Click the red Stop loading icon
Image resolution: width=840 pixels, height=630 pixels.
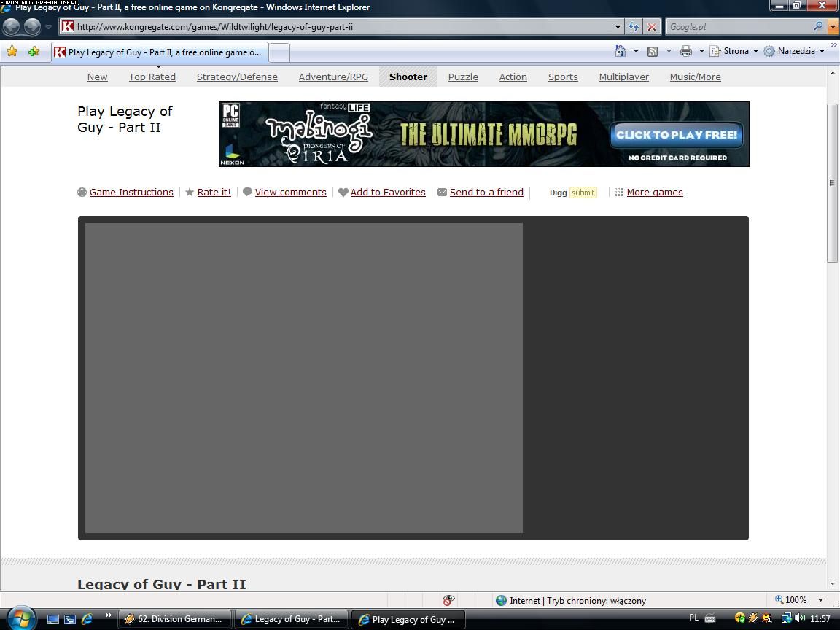652,27
